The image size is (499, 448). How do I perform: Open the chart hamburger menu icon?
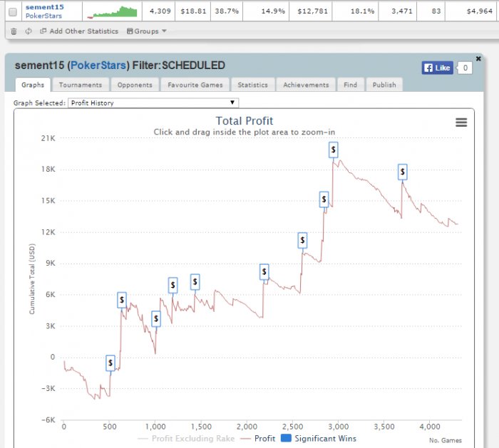click(x=461, y=123)
